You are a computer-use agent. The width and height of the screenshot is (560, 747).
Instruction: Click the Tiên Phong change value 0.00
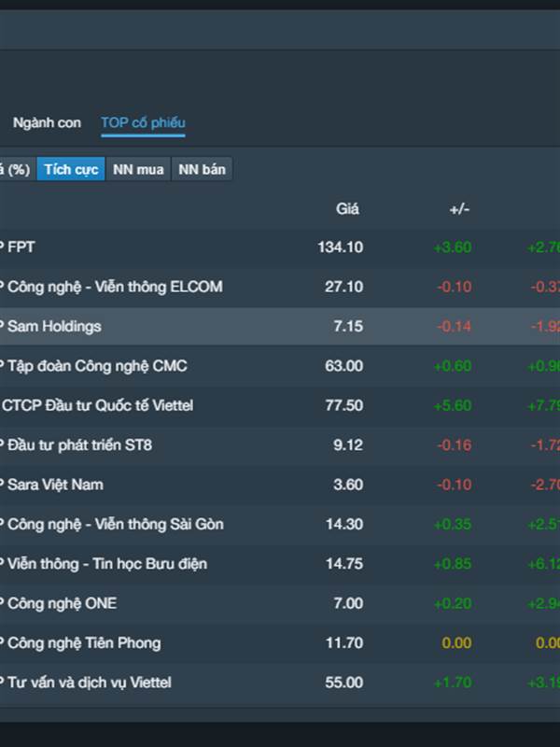coord(456,642)
